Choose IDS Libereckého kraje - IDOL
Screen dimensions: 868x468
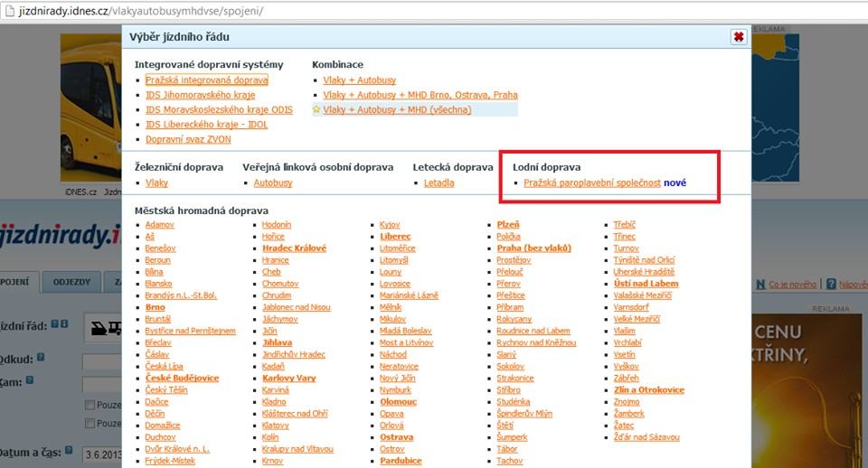(206, 125)
